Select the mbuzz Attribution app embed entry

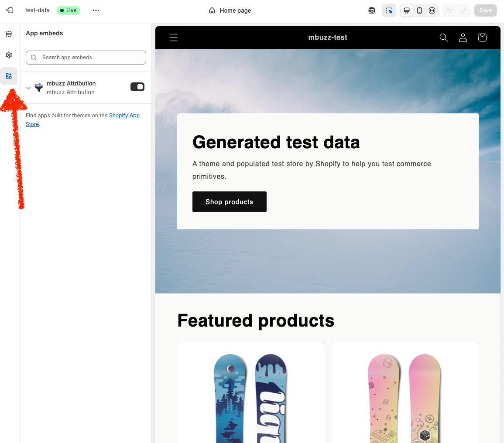point(71,87)
